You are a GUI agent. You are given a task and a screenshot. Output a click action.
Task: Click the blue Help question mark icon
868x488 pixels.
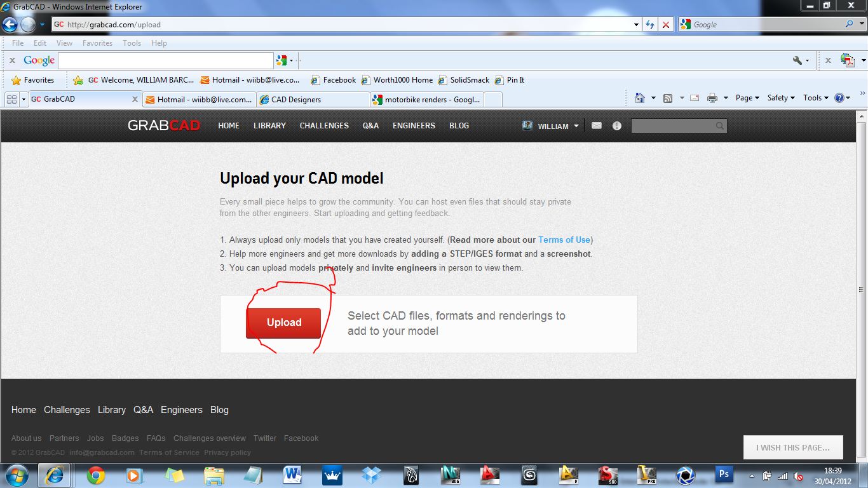[839, 98]
